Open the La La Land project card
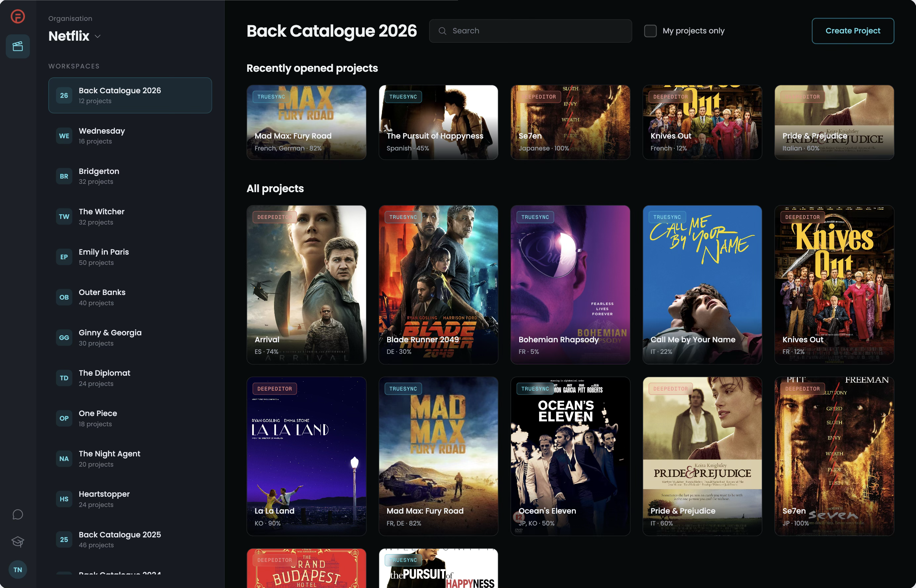The width and height of the screenshot is (916, 588). [306, 456]
